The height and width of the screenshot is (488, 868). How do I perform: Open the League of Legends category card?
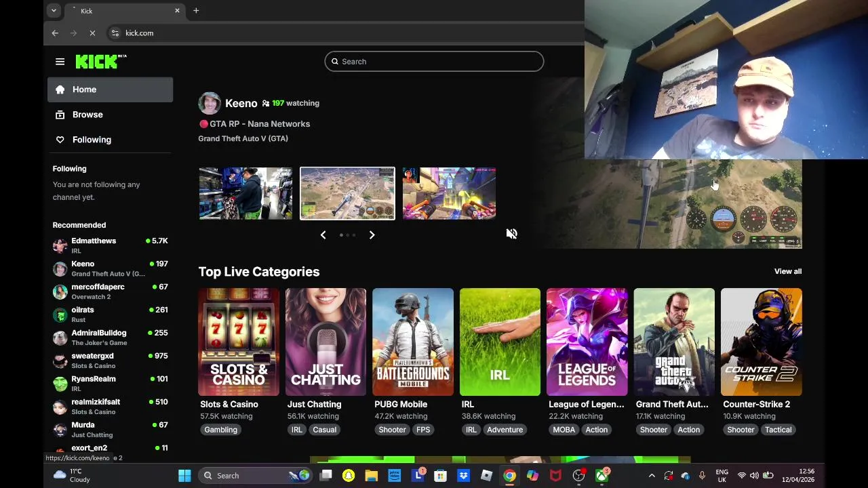pyautogui.click(x=587, y=342)
